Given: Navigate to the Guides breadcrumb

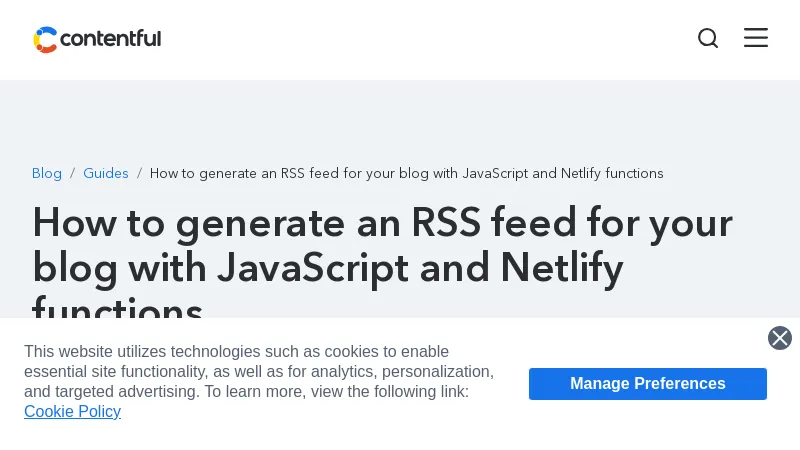Looking at the screenshot, I should coord(106,173).
